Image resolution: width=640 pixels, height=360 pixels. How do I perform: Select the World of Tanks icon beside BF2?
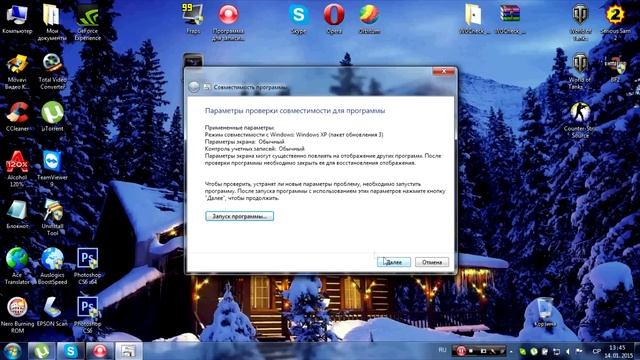[x=580, y=71]
